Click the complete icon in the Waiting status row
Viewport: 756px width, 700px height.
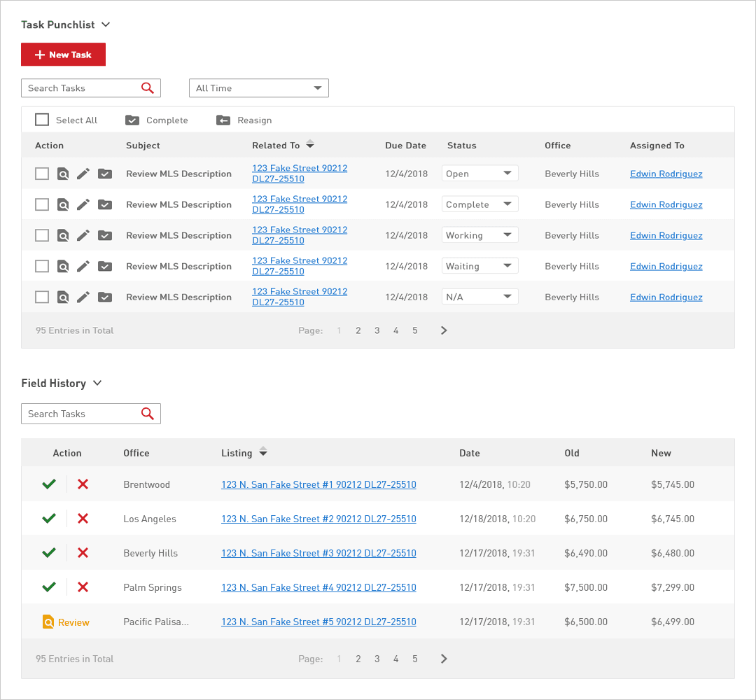click(x=105, y=266)
